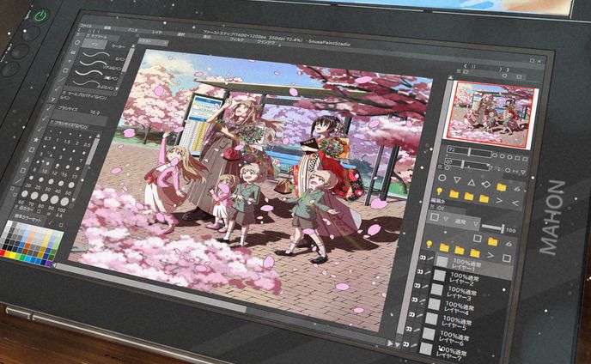The height and width of the screenshot is (364, 591).
Task: Open the ファイル menu
Action: pos(86,26)
